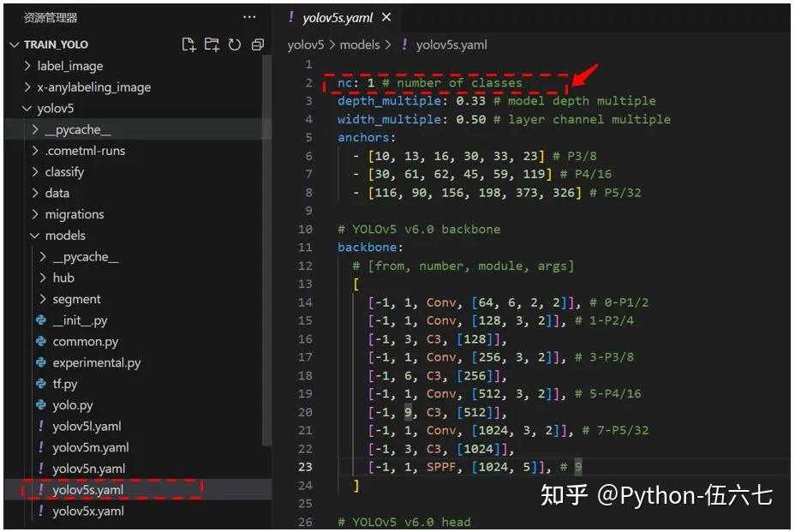Collapse all folders in explorer
795x532 pixels.
[258, 45]
